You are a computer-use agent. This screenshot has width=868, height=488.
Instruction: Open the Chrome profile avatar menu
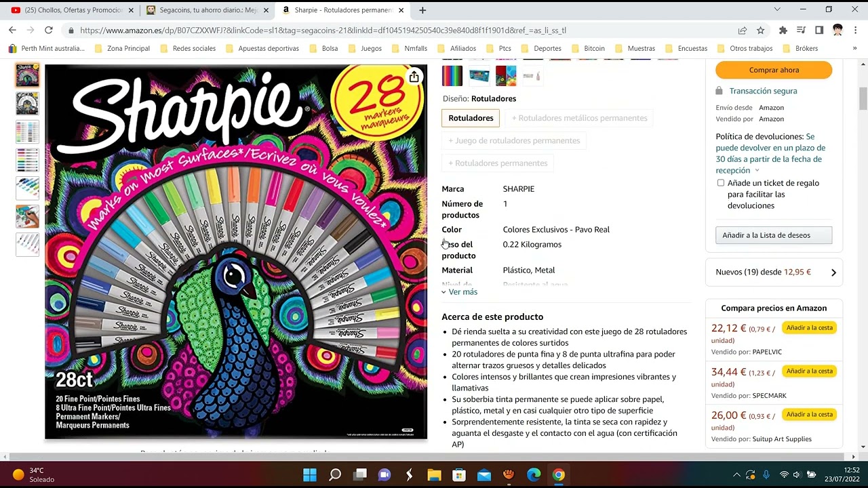(x=837, y=30)
